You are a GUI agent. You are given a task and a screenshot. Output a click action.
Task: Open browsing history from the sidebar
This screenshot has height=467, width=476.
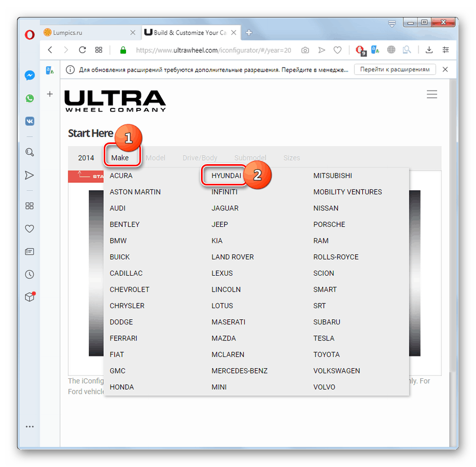pos(30,274)
